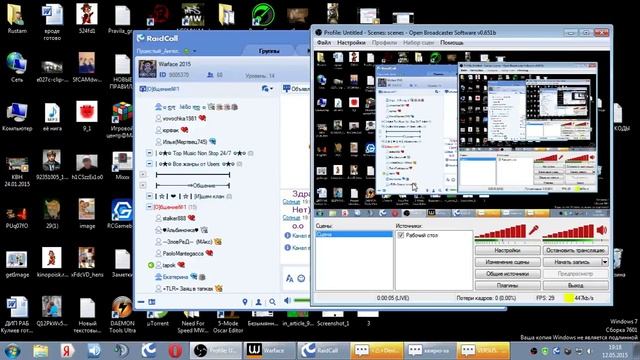
Task: Open the Yandex browser taskbar icon
Action: 67,351
